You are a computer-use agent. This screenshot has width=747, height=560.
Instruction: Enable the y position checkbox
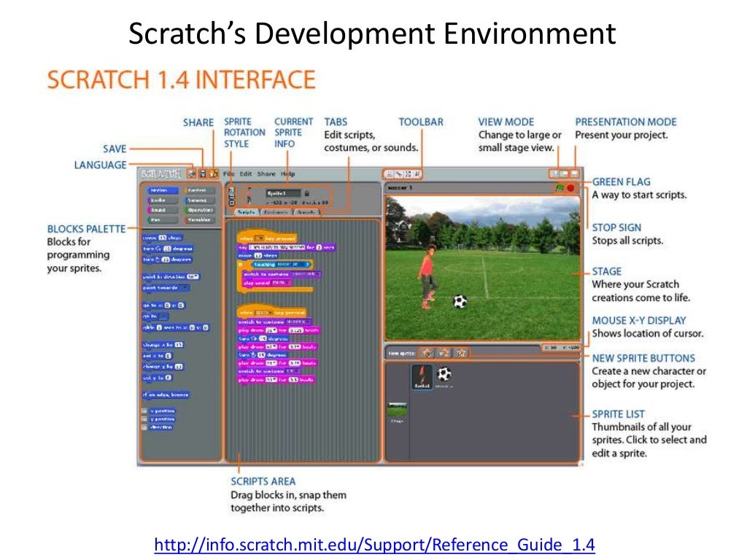tap(144, 419)
